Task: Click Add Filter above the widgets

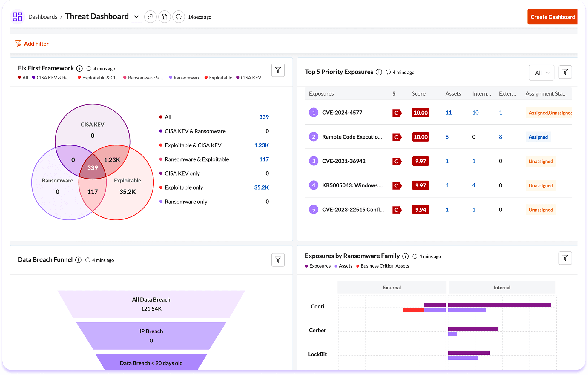Action: 32,43
